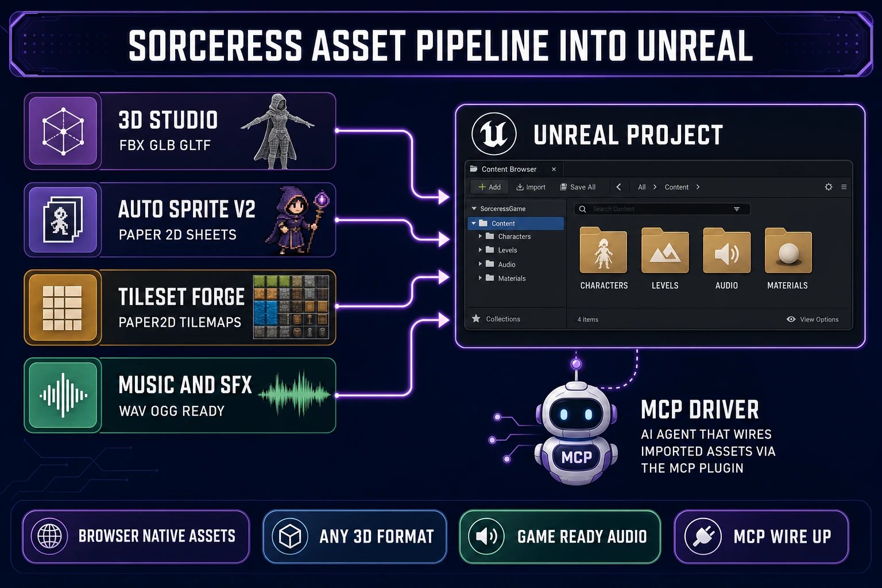Select Characters in the folder tree

point(514,237)
